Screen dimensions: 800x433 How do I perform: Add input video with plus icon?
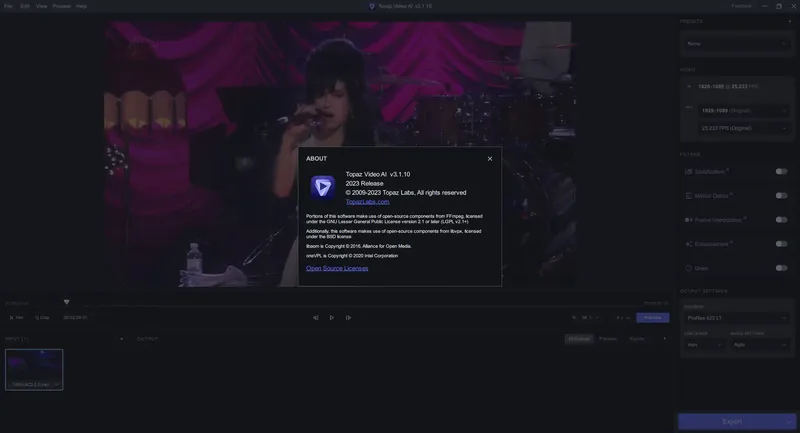coord(121,339)
